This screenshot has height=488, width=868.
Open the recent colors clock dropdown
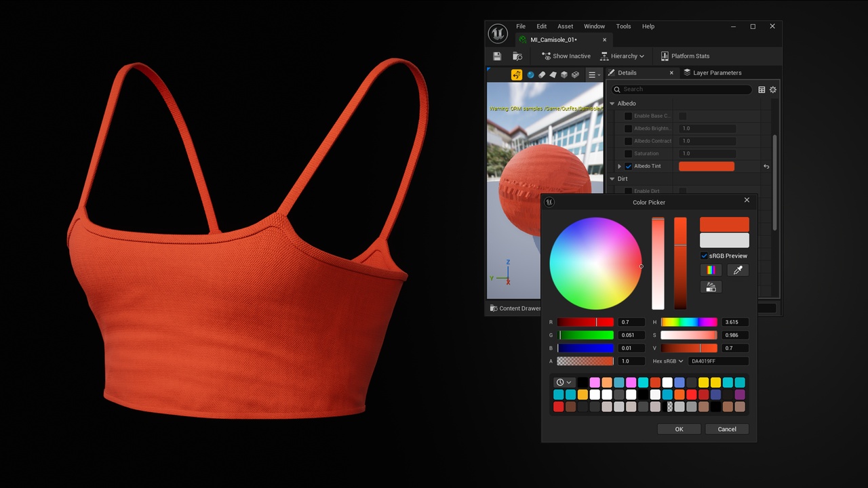tap(564, 382)
